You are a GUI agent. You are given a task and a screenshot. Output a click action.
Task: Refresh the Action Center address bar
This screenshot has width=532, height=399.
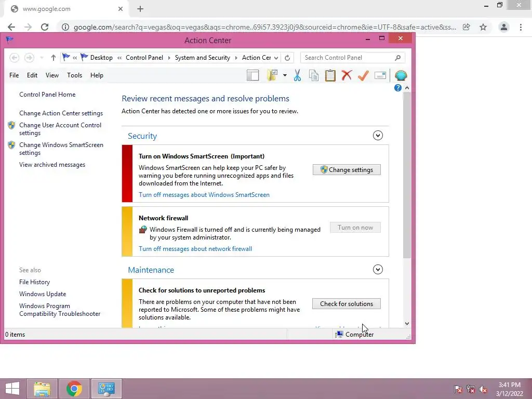287,58
